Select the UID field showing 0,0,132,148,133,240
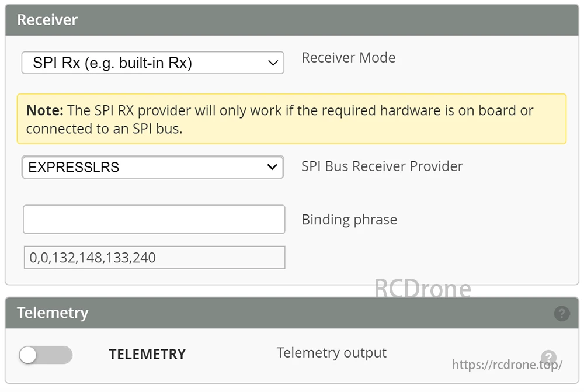This screenshot has width=584, height=392. 154,257
